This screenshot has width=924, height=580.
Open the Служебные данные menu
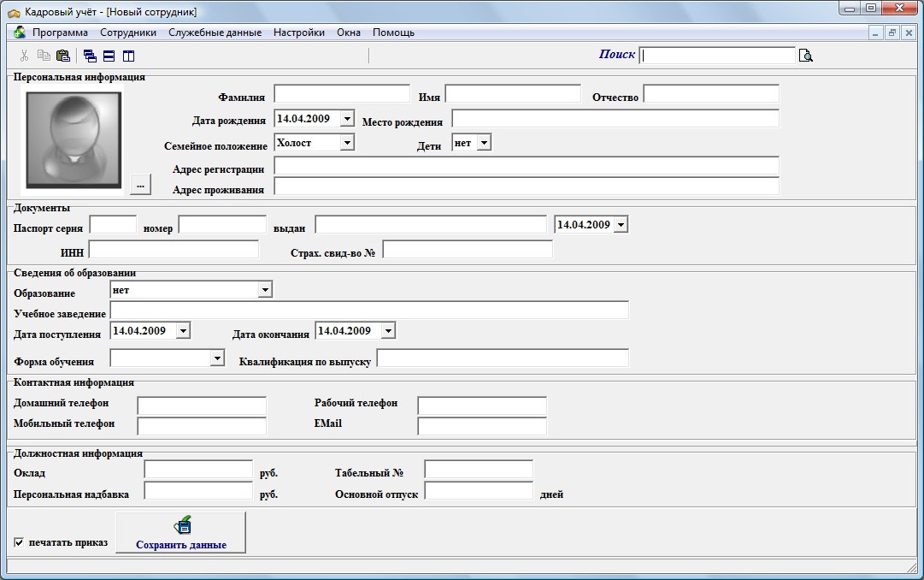215,33
